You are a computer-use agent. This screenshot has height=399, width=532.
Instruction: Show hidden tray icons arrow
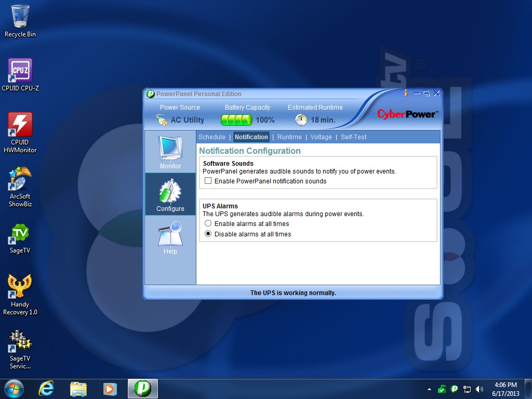(429, 389)
